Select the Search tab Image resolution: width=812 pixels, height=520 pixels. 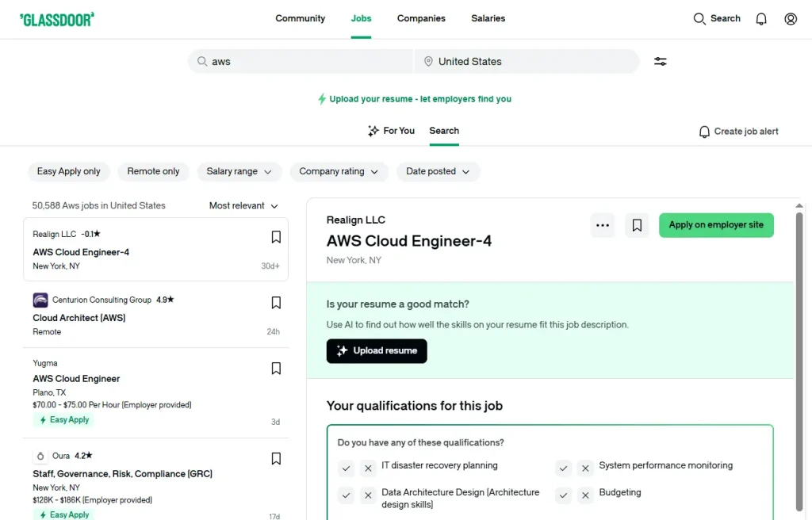[x=444, y=131]
